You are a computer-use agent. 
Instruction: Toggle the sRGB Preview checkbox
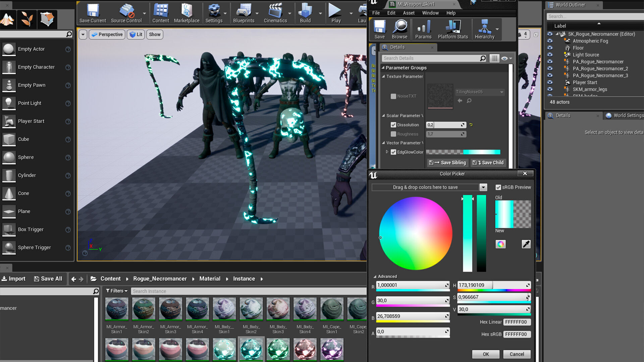coord(498,187)
